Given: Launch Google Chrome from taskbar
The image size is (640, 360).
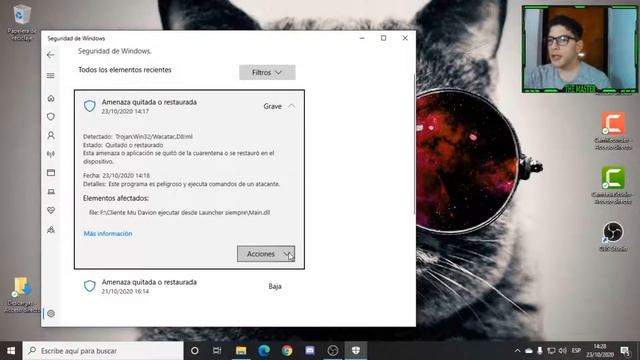Looking at the screenshot, I should [x=287, y=351].
